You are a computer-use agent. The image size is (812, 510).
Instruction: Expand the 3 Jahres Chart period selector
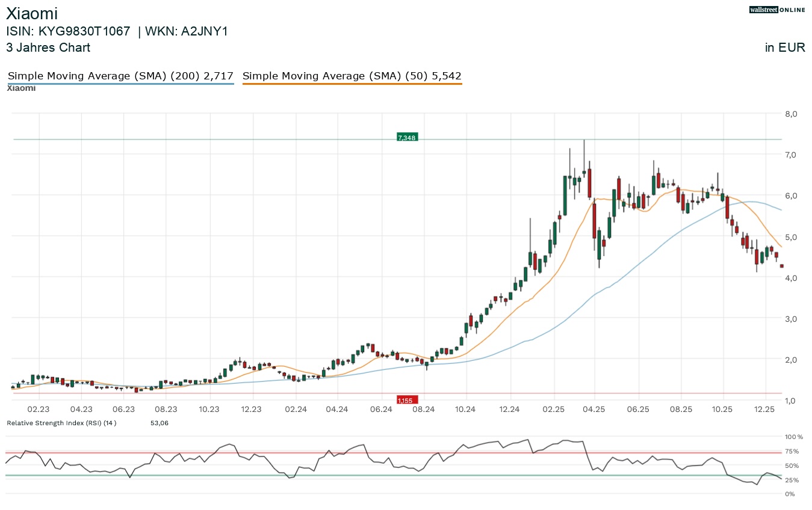[x=48, y=48]
